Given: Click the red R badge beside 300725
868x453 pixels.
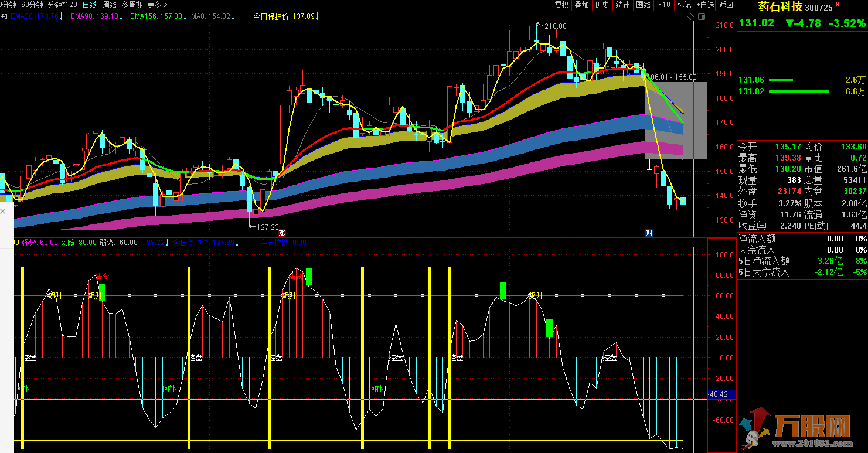Looking at the screenshot, I should tap(838, 4).
